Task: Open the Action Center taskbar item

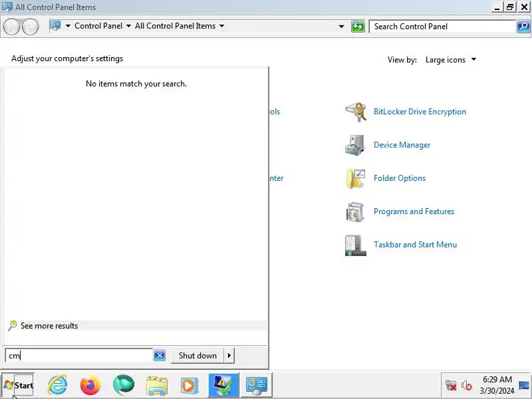Action: tap(223, 385)
